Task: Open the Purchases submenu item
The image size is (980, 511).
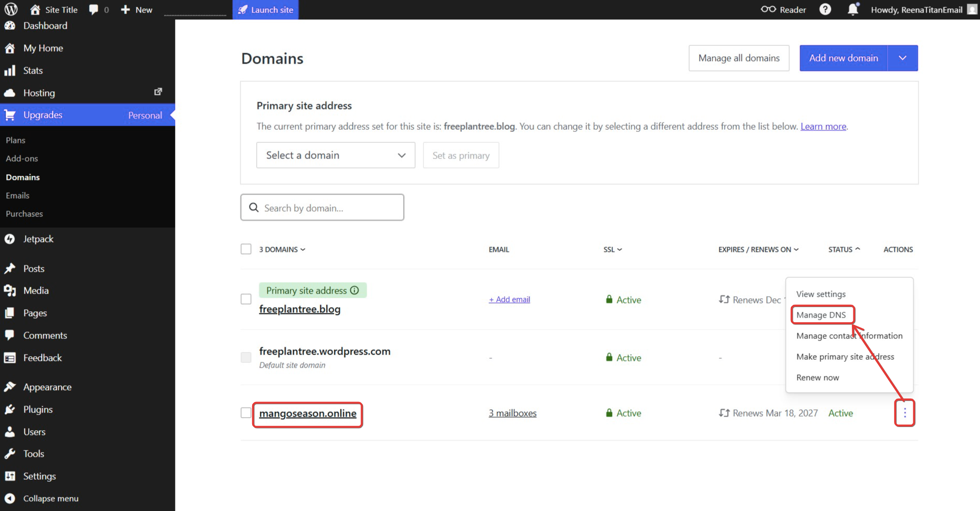Action: click(x=24, y=214)
